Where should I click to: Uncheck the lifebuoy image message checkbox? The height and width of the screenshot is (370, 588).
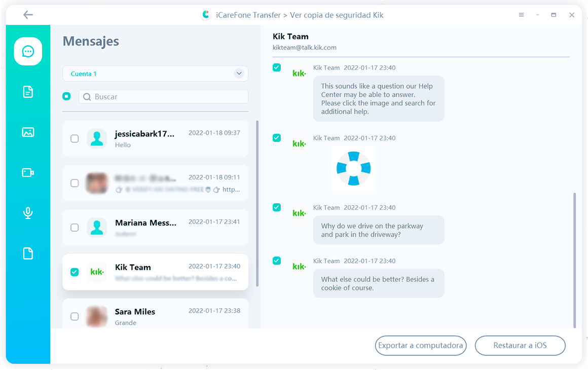click(277, 137)
